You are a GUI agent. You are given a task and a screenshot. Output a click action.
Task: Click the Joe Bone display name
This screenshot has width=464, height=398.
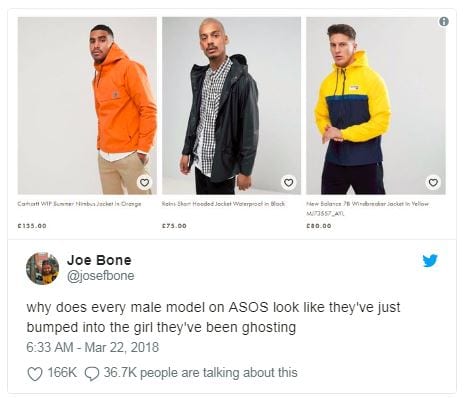[99, 260]
